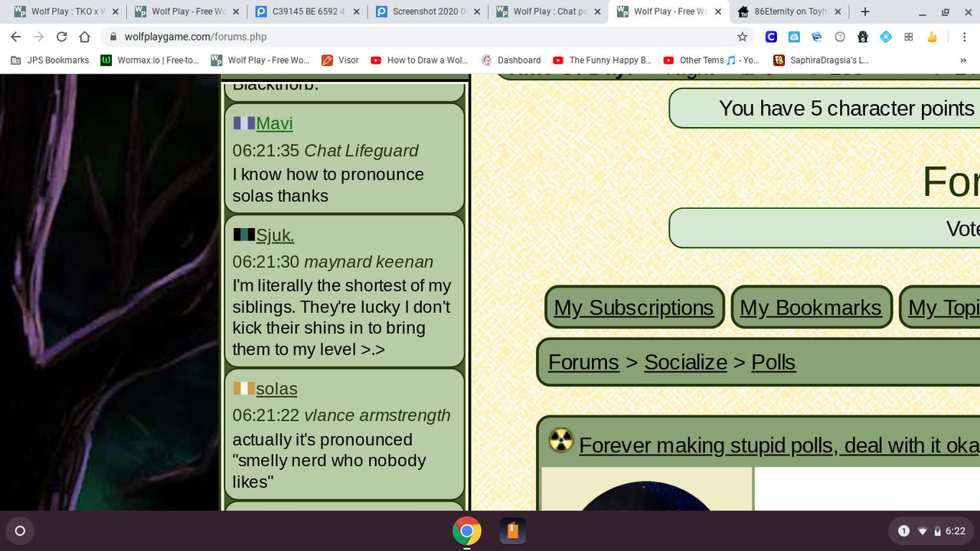Switch to Screenshot 2020 tab
The height and width of the screenshot is (551, 980).
[x=427, y=11]
